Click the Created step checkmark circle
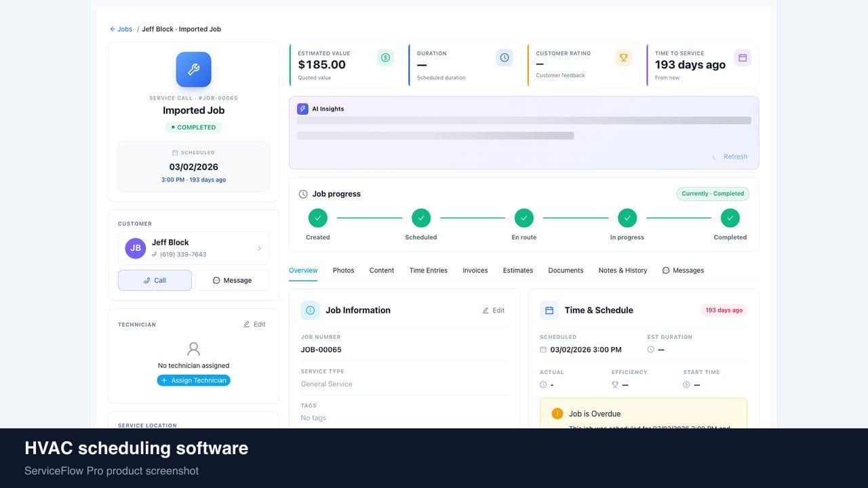 tap(318, 218)
